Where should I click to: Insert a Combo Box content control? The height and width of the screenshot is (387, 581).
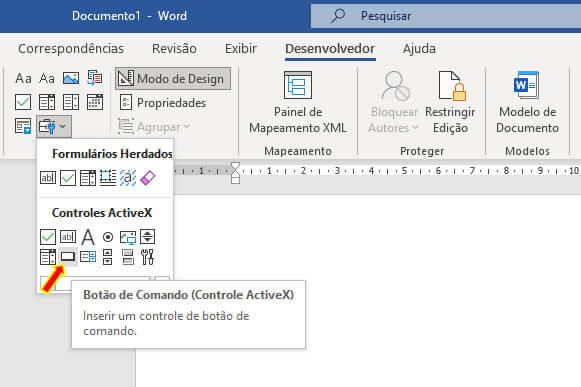click(47, 102)
